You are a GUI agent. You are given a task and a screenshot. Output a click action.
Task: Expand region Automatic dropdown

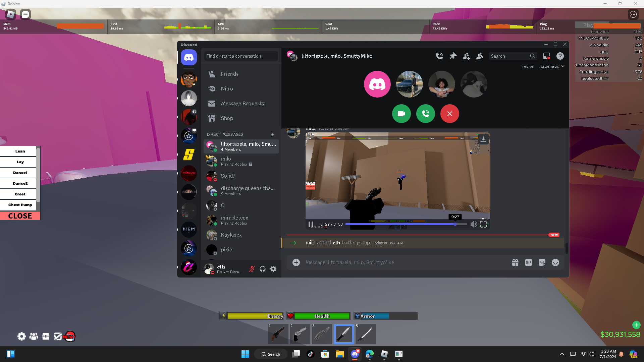click(x=552, y=66)
